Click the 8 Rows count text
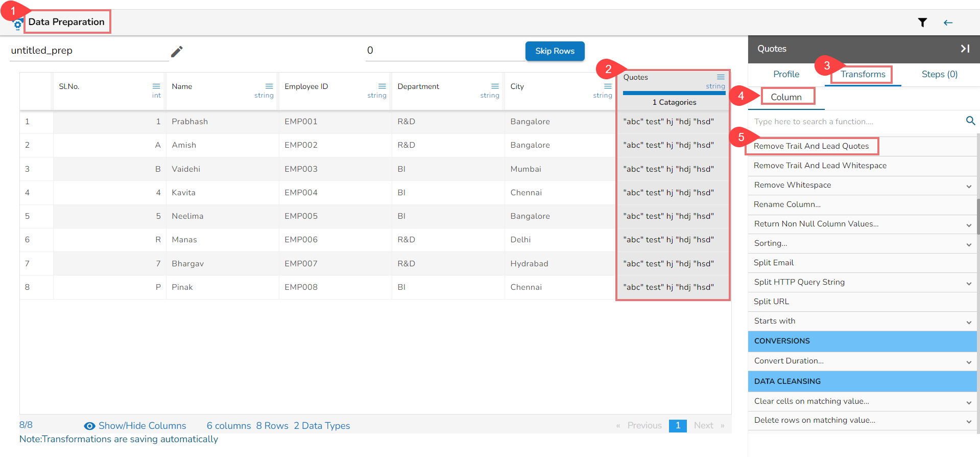This screenshot has width=980, height=457. point(272,426)
